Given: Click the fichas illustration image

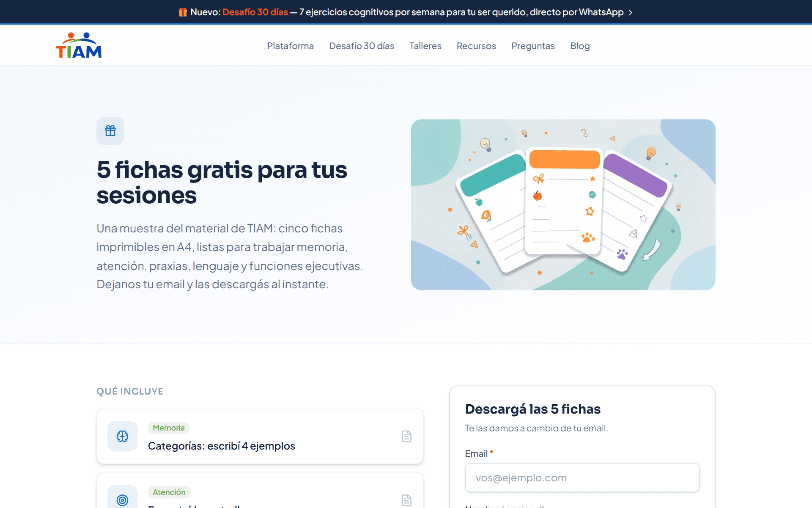Looking at the screenshot, I should pos(563,204).
